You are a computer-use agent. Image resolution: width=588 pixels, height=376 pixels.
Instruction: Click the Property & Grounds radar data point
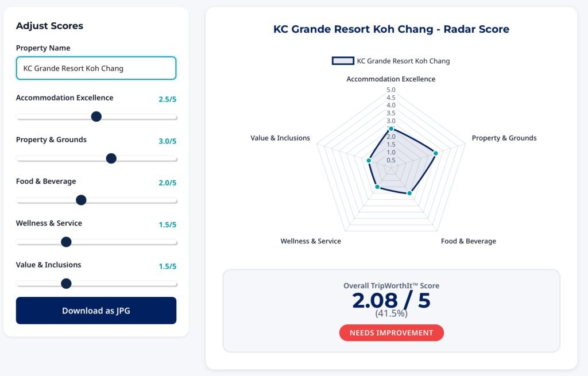click(436, 153)
